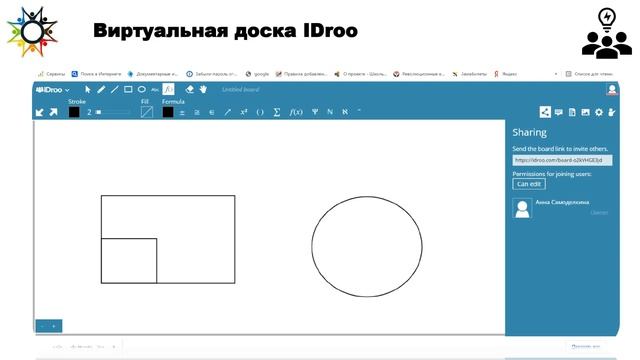Select the Pencil drawing tool
Image resolution: width=640 pixels, height=360 pixels.
tap(101, 89)
